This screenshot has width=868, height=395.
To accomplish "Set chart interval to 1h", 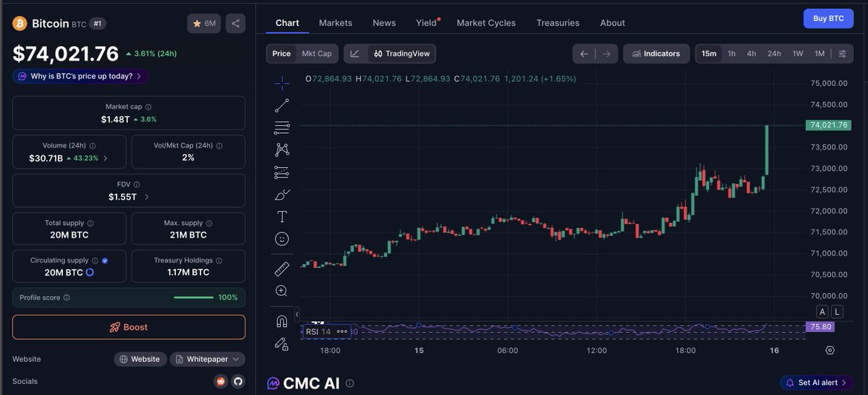I will pyautogui.click(x=732, y=54).
